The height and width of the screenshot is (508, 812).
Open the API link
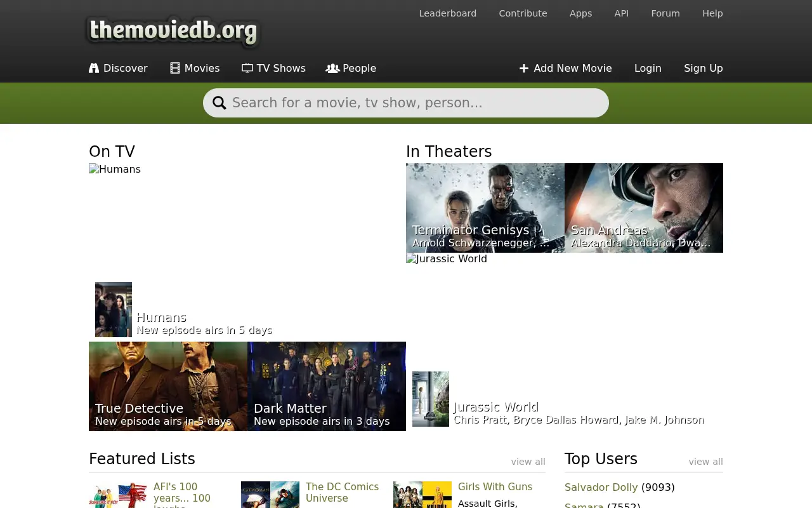[622, 13]
